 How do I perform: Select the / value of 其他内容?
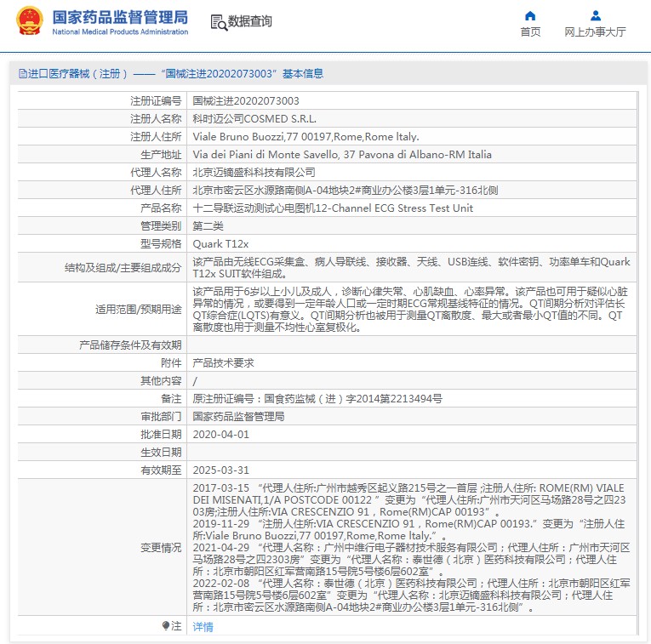pos(195,381)
